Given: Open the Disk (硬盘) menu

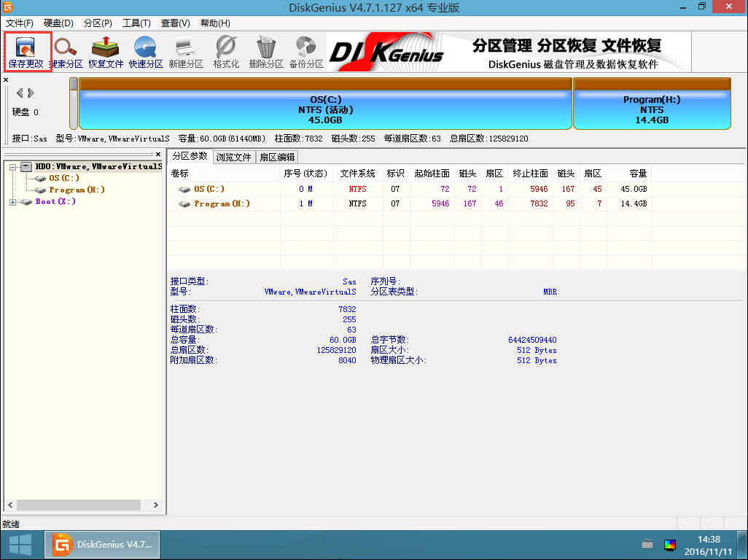Looking at the screenshot, I should click(x=58, y=23).
